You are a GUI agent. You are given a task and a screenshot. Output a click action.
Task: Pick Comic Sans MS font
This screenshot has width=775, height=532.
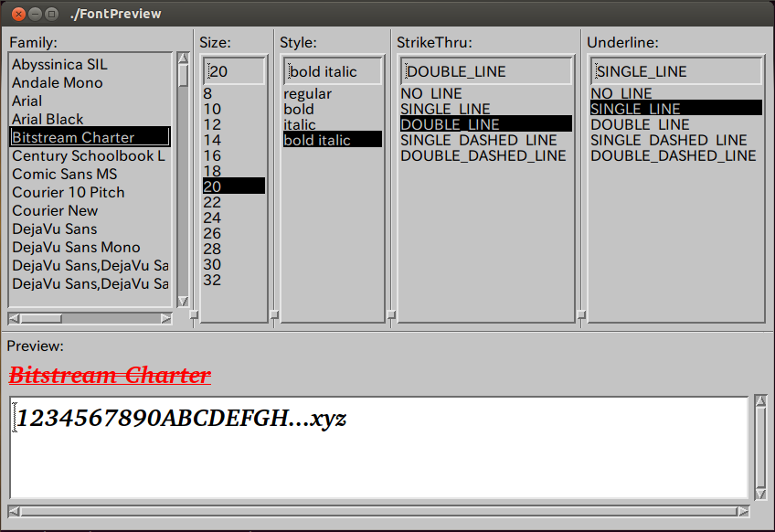tap(90, 174)
